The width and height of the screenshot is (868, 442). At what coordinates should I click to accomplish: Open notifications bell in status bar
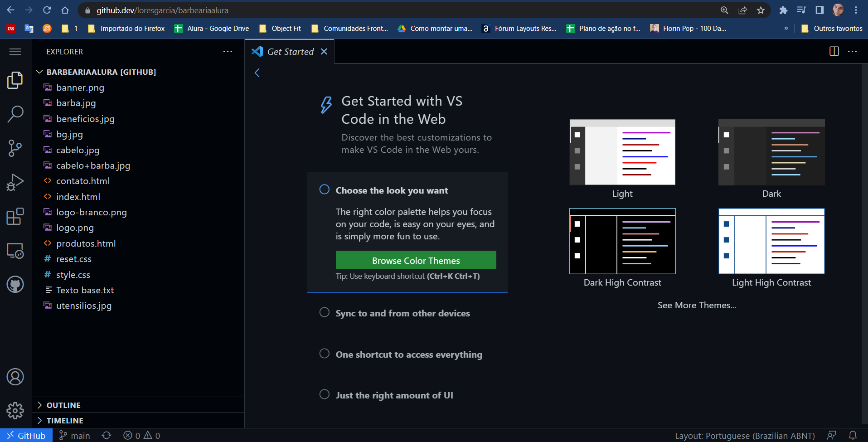[x=853, y=436]
